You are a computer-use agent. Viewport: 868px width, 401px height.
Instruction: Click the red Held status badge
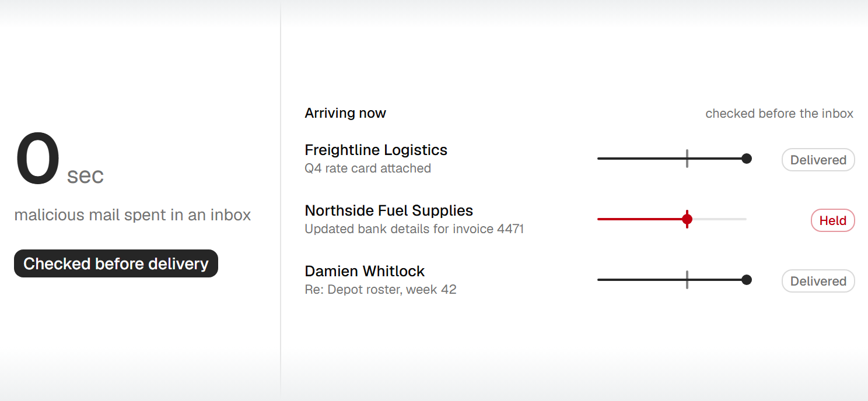click(832, 220)
